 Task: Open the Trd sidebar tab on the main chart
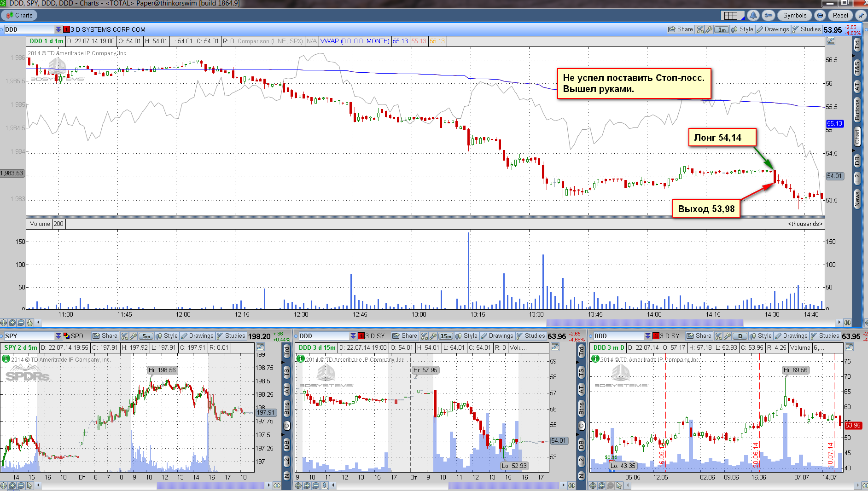(x=857, y=45)
